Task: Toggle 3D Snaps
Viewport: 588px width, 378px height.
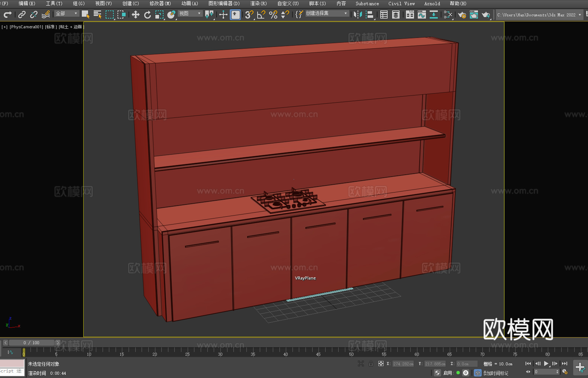Action: pos(249,14)
